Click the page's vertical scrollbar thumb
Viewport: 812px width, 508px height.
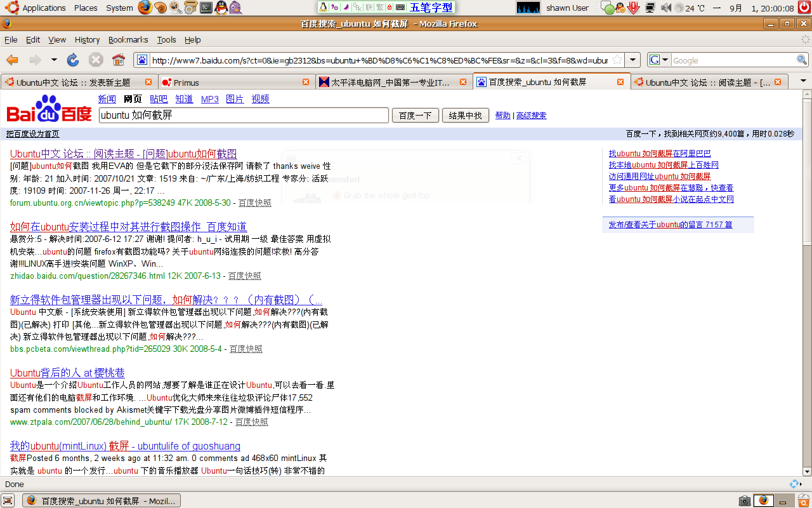point(806,171)
